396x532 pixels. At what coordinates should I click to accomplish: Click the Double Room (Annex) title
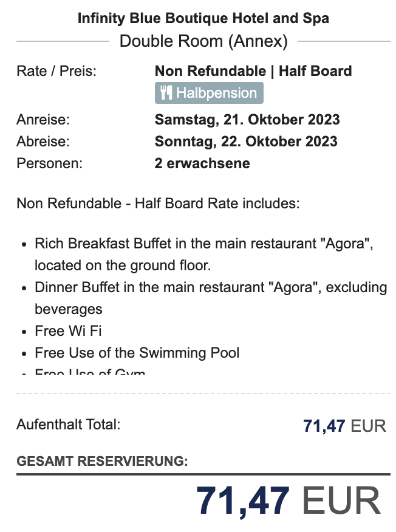pos(203,41)
